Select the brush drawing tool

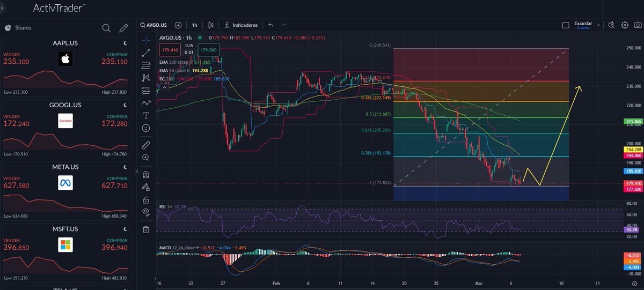(x=145, y=103)
